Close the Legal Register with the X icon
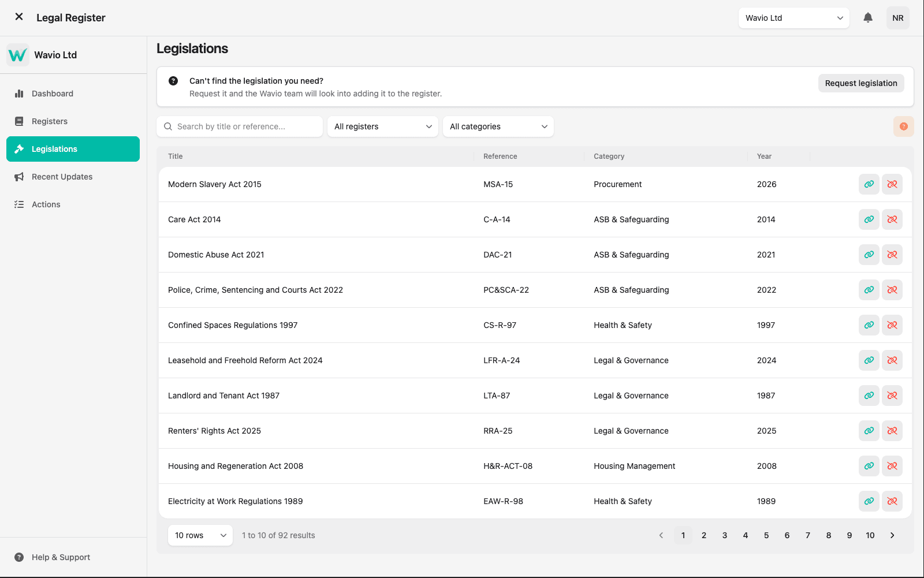This screenshot has height=578, width=924. point(19,17)
